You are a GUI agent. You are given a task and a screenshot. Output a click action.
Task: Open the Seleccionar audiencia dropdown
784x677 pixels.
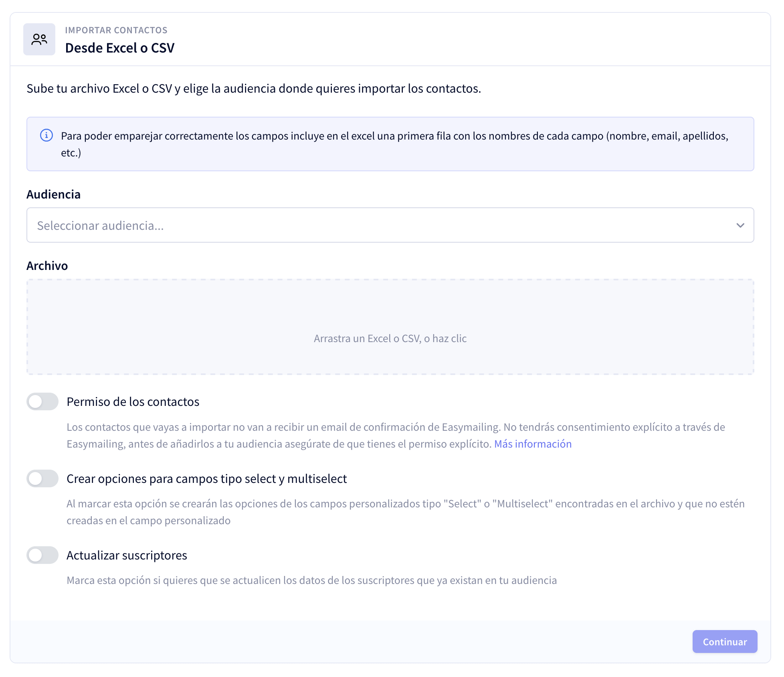[x=390, y=225]
